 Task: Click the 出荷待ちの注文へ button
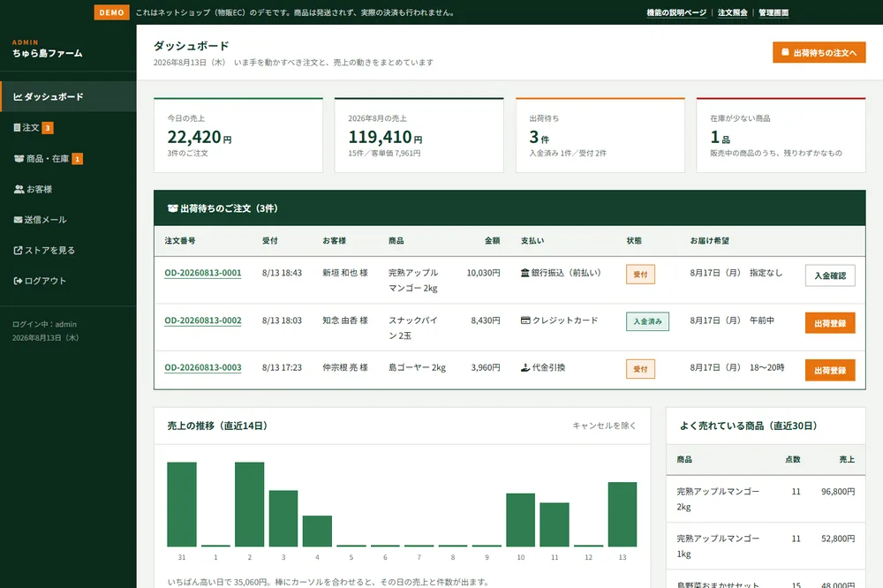pos(819,52)
